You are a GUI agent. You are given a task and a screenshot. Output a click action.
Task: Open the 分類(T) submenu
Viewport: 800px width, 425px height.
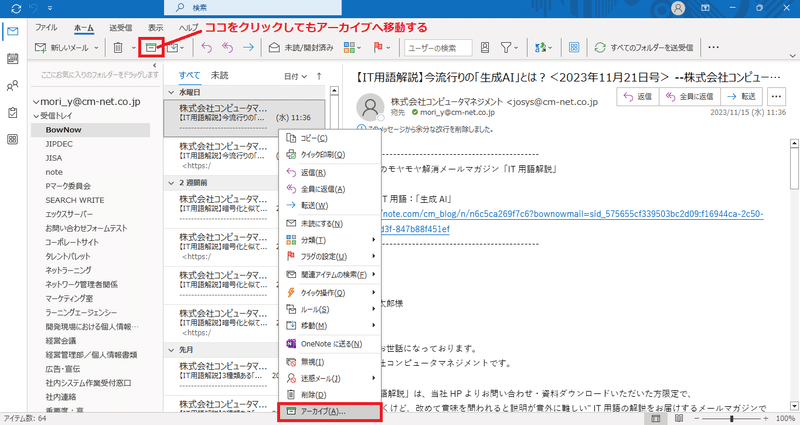pyautogui.click(x=330, y=240)
